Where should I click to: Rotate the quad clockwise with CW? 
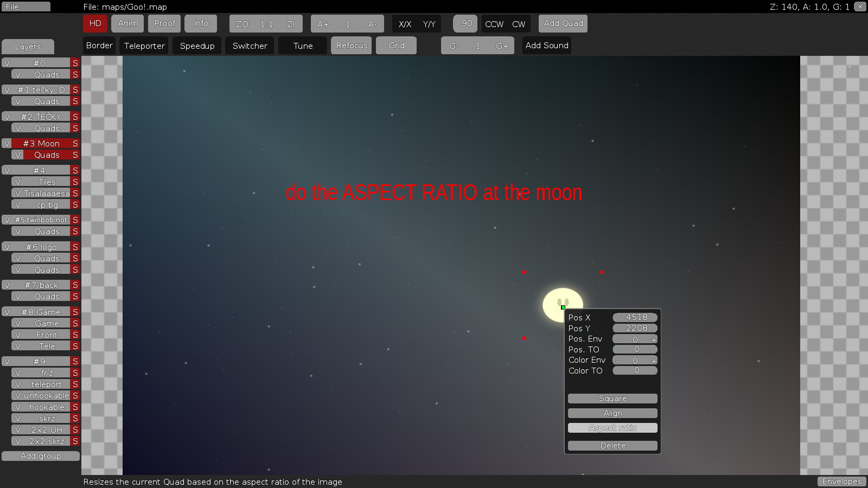coord(519,24)
